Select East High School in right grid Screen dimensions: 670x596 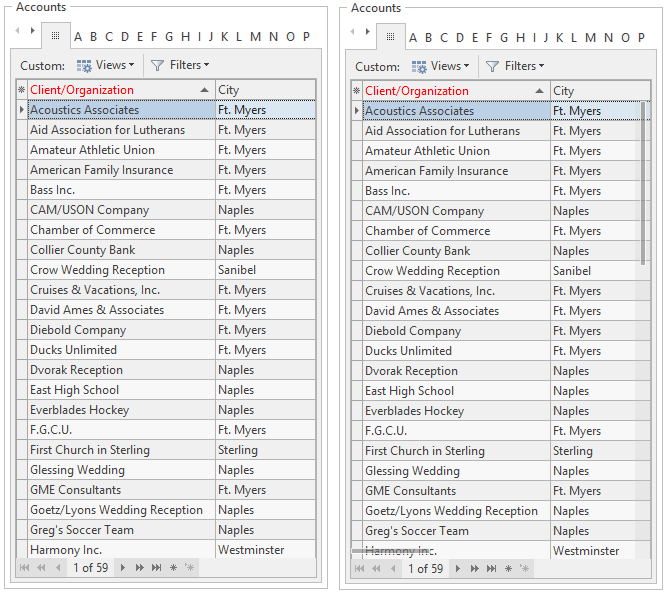click(x=501, y=391)
